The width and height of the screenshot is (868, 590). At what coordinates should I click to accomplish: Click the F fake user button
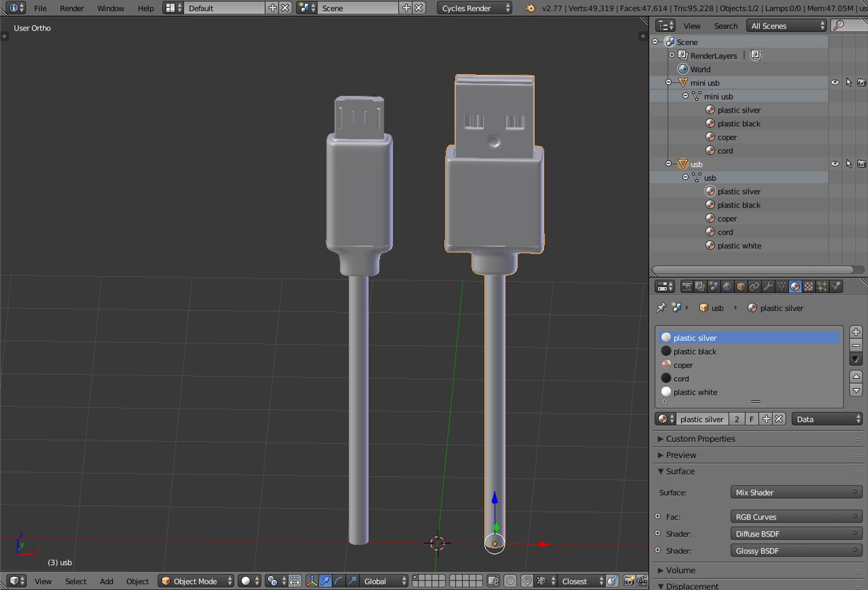pyautogui.click(x=752, y=419)
